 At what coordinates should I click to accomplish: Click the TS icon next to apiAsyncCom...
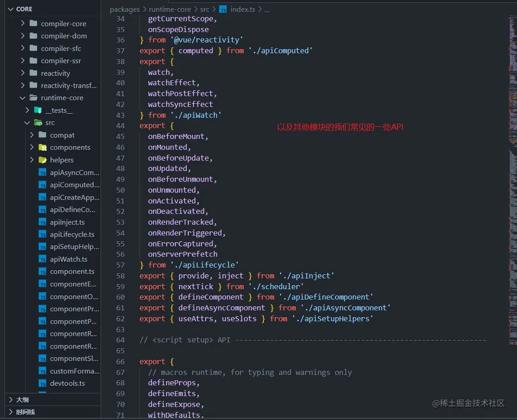click(42, 172)
